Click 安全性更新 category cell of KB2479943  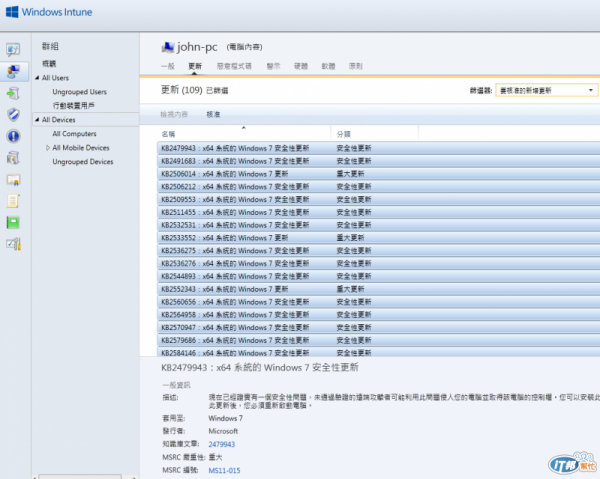tap(354, 148)
